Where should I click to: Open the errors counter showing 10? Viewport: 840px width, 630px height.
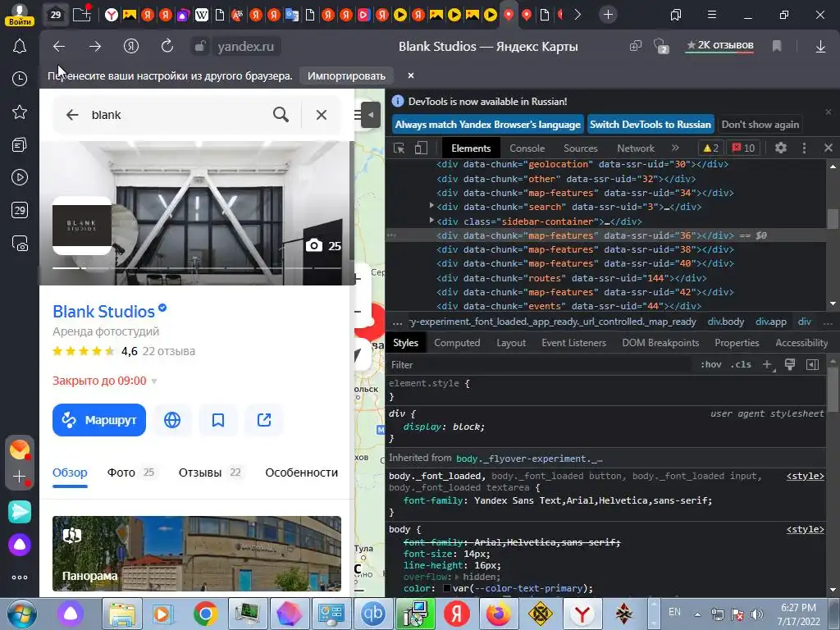743,148
